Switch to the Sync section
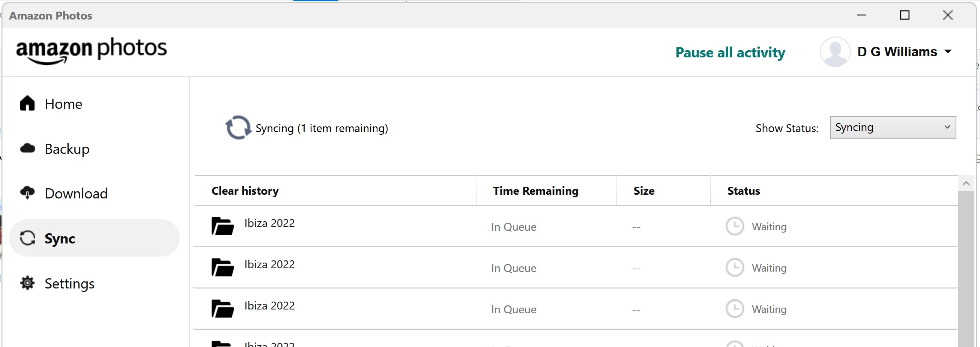Screen dimensions: 980x347 click(x=60, y=239)
